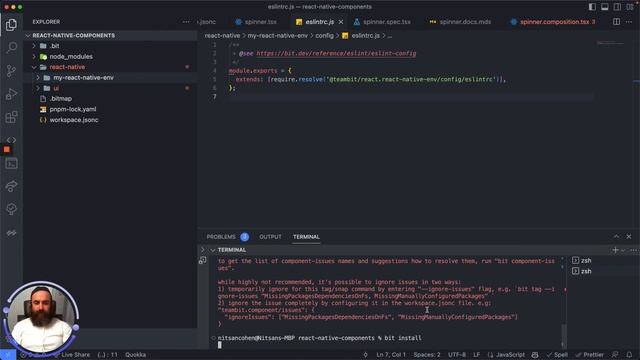
Task: Collapse REACT-NATIVE-COMPONENTS root folder
Action: tap(28, 36)
